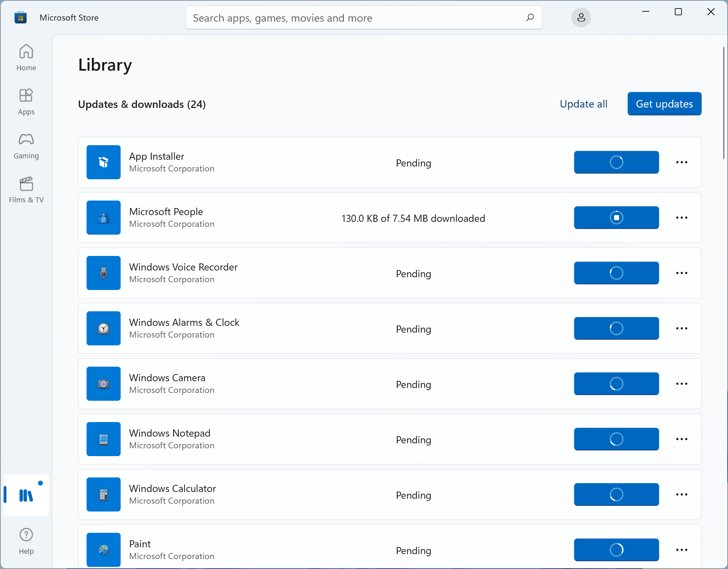Open Films & TV section
Viewport: 728px width, 569px height.
[26, 190]
